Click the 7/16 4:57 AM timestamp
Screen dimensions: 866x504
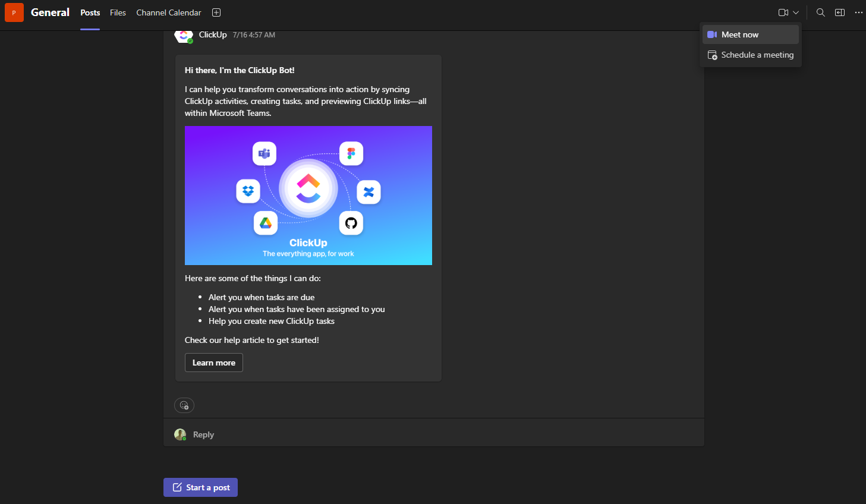click(254, 35)
